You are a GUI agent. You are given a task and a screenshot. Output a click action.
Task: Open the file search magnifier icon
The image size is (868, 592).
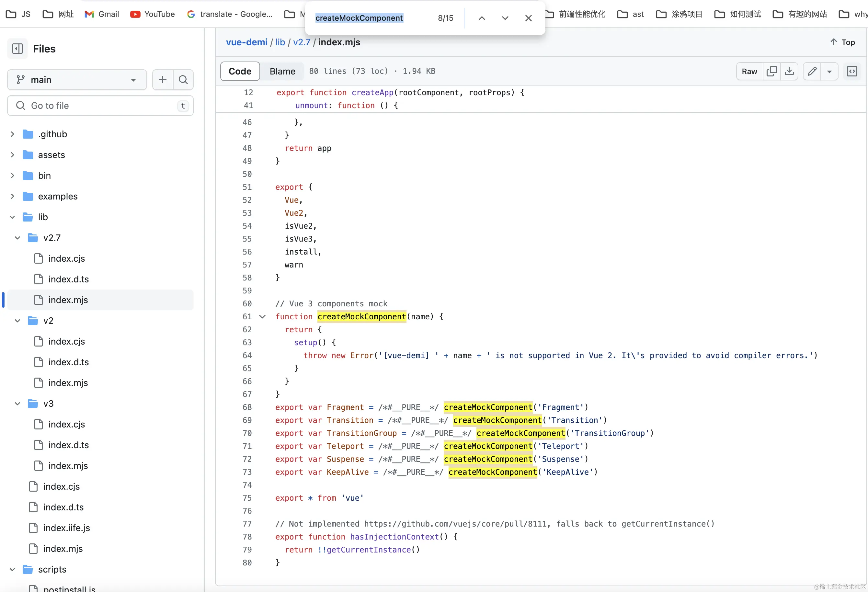(x=183, y=80)
